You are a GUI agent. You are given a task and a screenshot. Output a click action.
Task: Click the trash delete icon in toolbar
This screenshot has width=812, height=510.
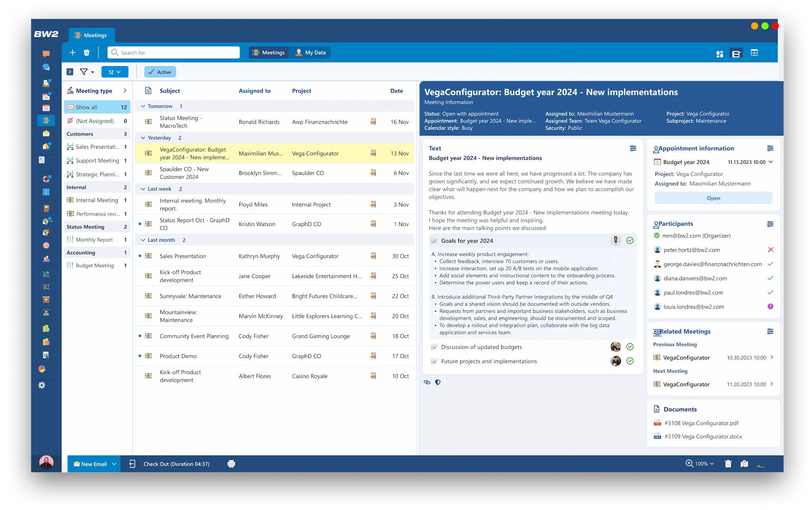[x=86, y=52]
